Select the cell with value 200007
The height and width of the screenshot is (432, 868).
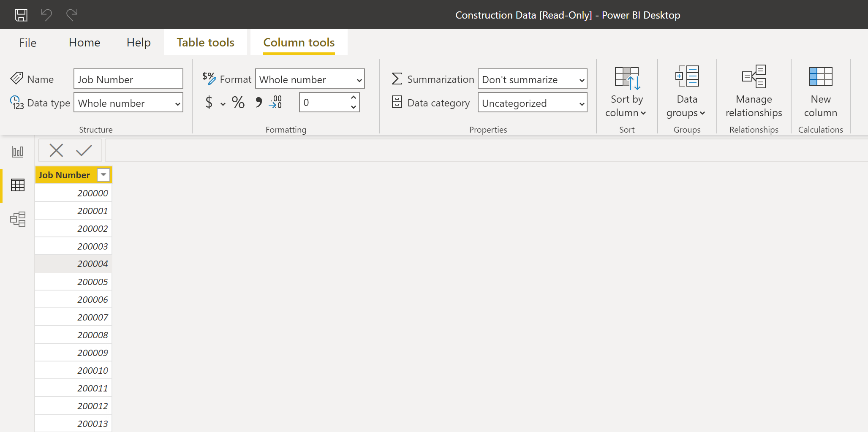(x=73, y=317)
